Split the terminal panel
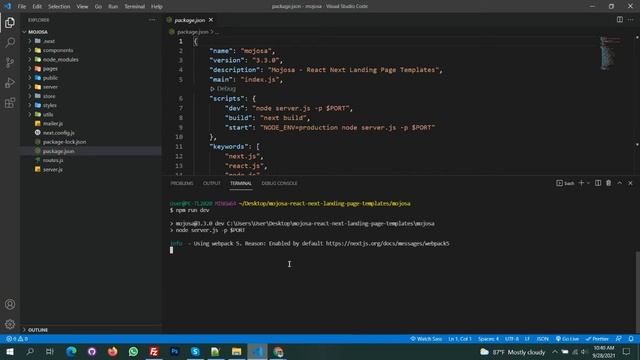 click(x=598, y=183)
